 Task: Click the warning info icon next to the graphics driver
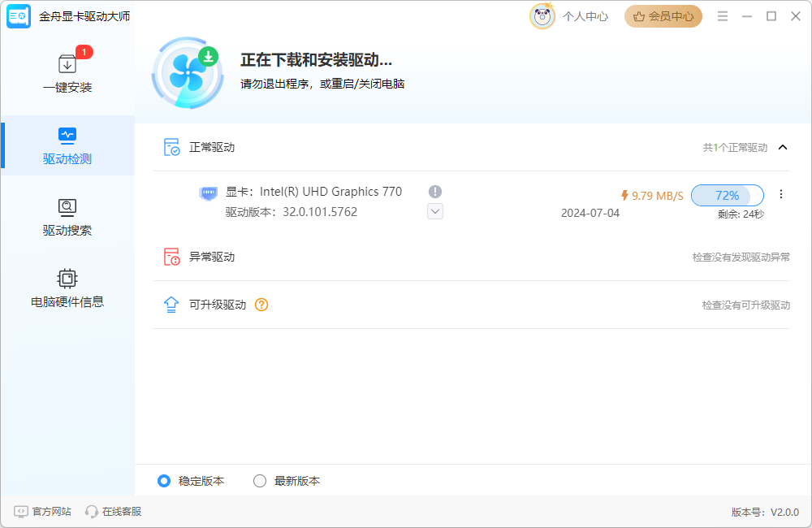(x=435, y=192)
